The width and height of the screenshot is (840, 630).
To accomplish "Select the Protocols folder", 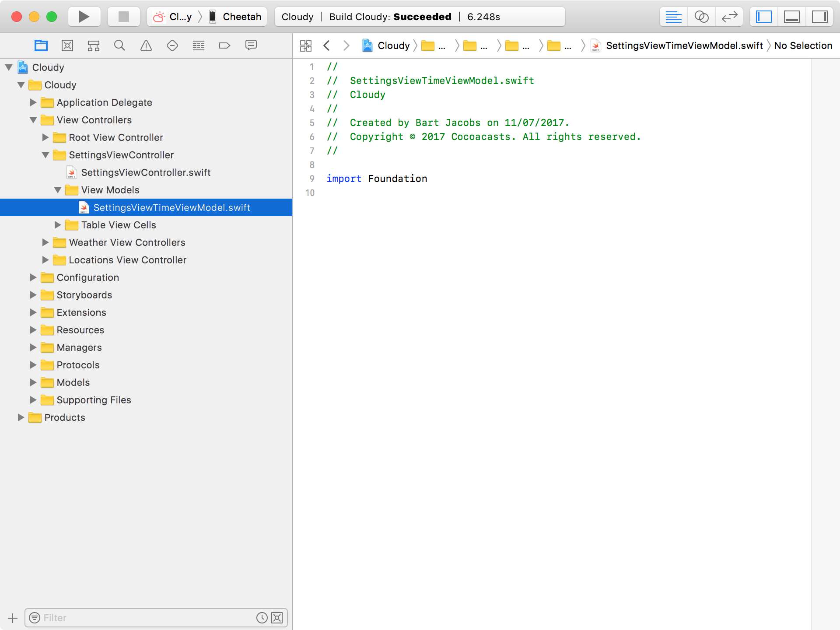I will click(x=146, y=365).
